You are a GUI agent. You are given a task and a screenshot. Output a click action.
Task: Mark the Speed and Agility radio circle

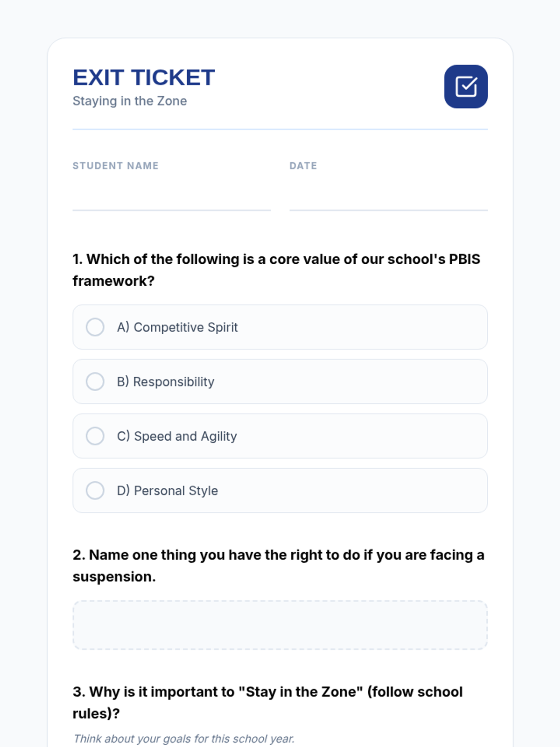click(x=95, y=436)
